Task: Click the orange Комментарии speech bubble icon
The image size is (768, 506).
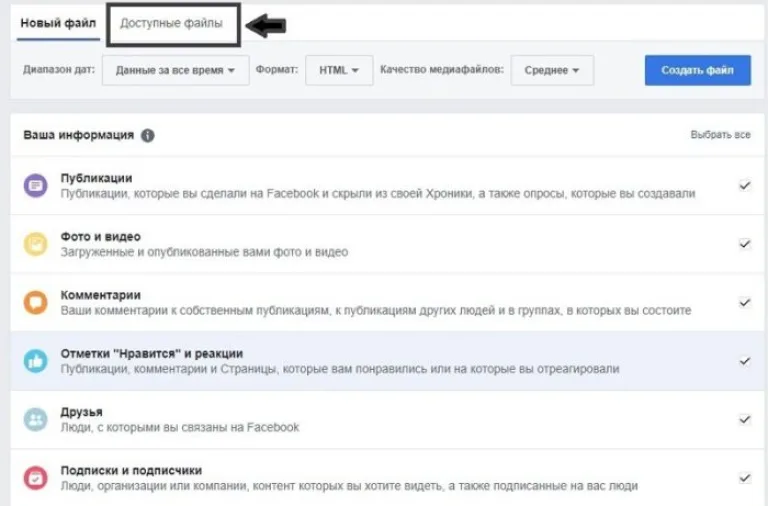Action: click(36, 302)
